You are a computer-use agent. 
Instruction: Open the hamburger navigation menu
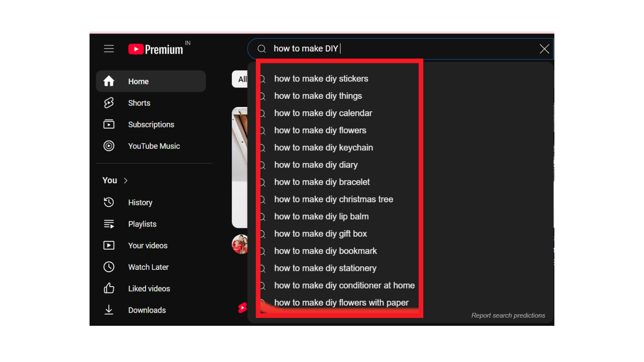pyautogui.click(x=109, y=49)
